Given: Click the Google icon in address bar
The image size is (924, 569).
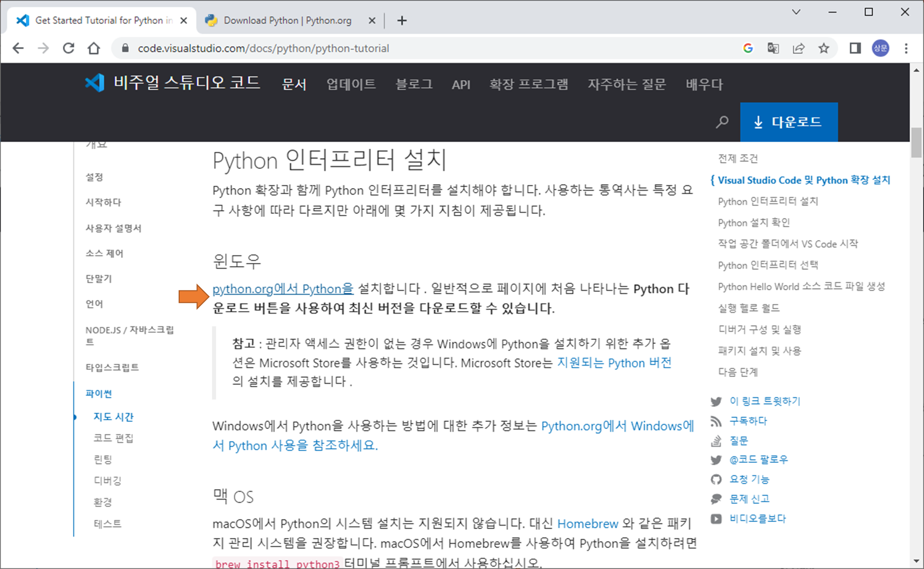Looking at the screenshot, I should [748, 48].
